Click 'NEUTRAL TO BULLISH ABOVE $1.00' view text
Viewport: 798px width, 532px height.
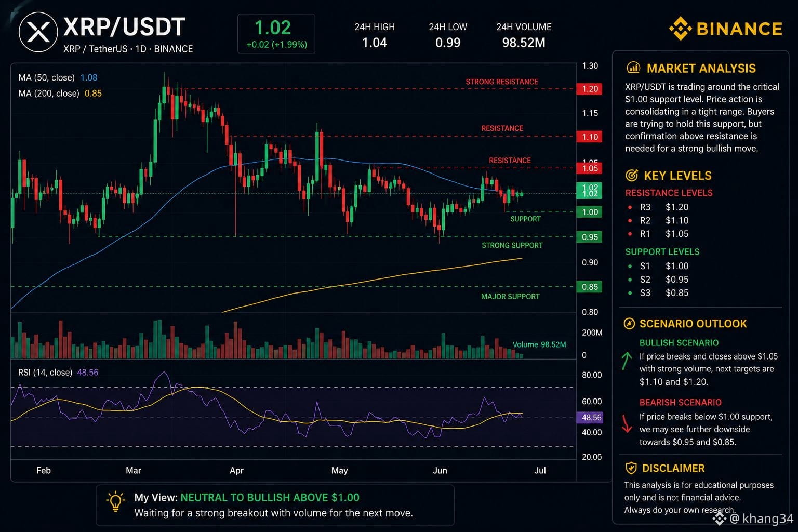270,498
